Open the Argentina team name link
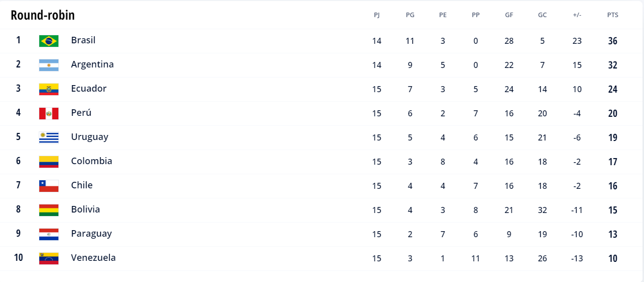This screenshot has width=644, height=282. [92, 64]
